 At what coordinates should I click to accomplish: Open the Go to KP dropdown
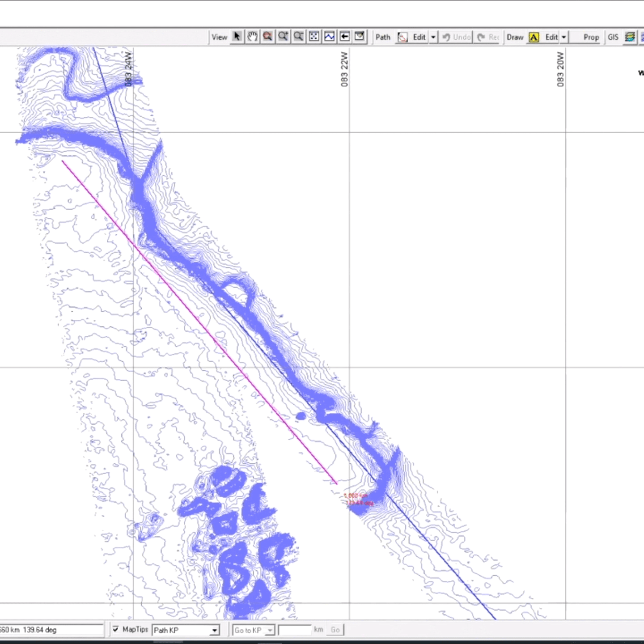pyautogui.click(x=254, y=630)
